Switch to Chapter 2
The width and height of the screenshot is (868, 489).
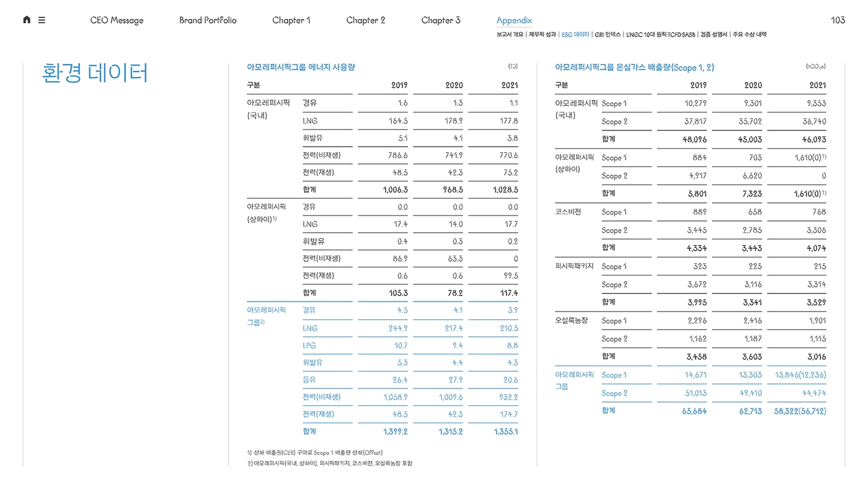pos(366,20)
